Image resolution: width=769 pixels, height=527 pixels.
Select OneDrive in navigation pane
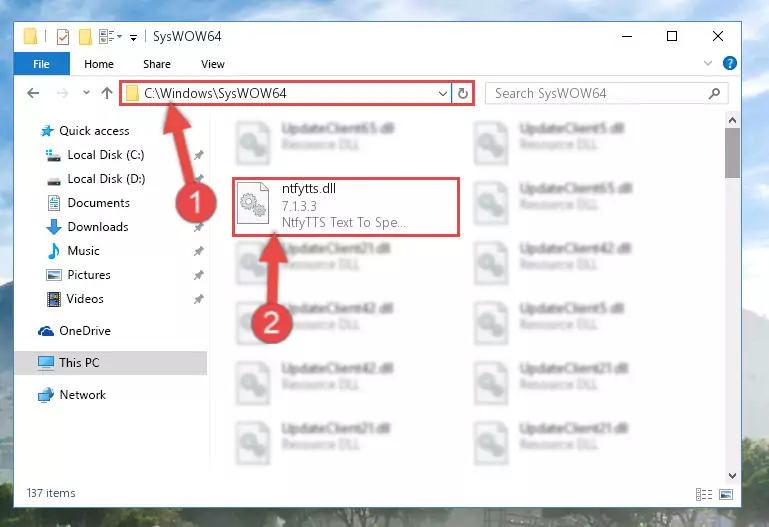85,331
